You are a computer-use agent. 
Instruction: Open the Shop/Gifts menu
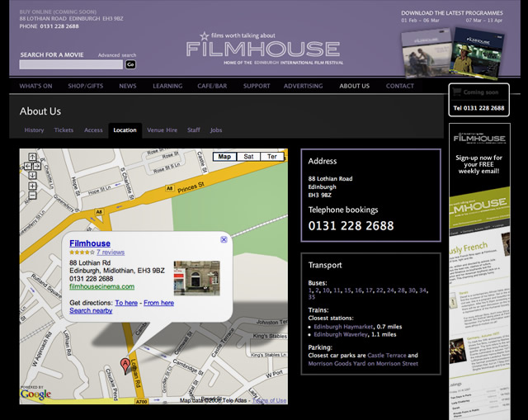pos(86,86)
